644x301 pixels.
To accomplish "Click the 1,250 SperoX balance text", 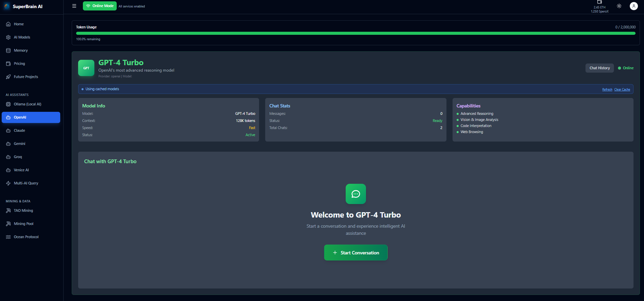I will pos(600,11).
